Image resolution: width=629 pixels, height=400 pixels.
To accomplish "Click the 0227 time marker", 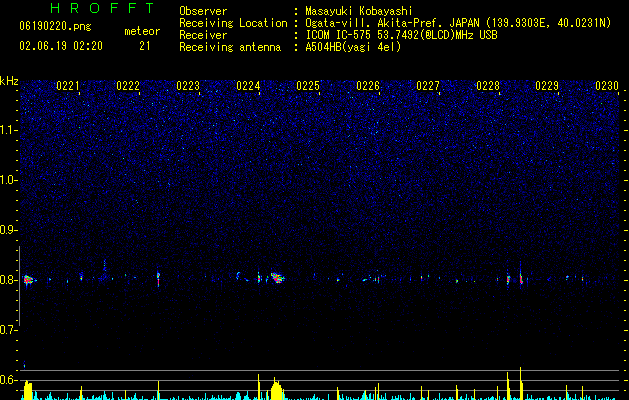I will pos(428,86).
